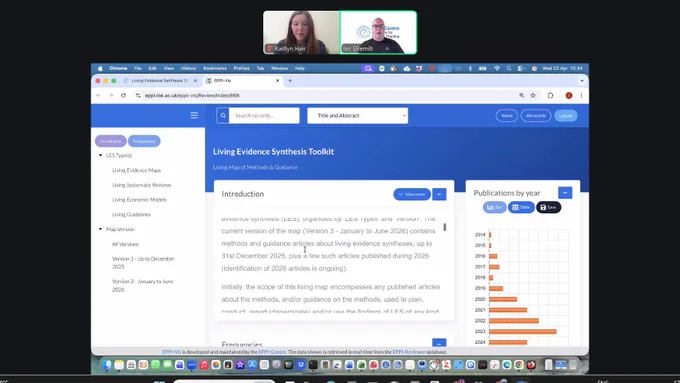Expand the introduction with View more
The height and width of the screenshot is (383, 680).
pos(412,194)
